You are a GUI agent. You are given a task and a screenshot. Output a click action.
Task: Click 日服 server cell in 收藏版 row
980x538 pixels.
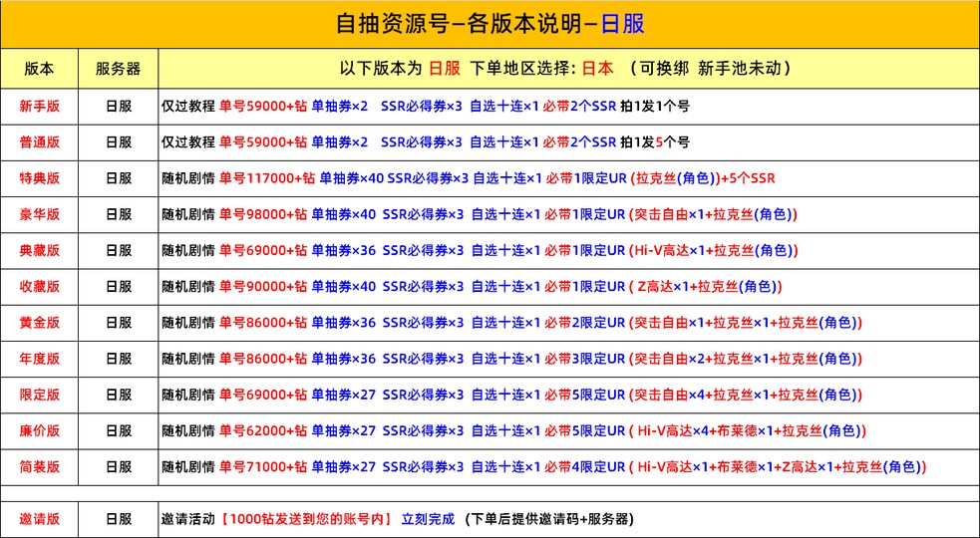(119, 287)
